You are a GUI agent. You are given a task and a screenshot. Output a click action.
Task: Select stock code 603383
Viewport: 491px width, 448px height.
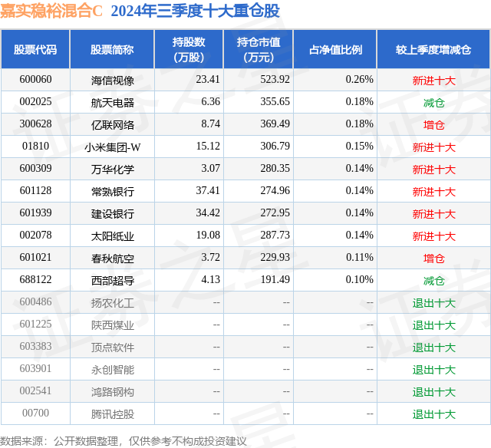click(x=35, y=346)
